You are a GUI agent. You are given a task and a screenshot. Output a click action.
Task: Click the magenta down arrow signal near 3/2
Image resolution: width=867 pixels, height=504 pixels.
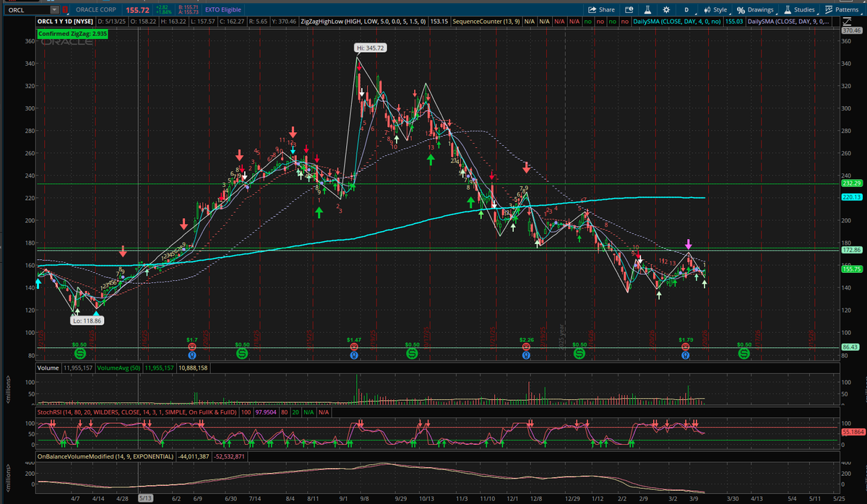pyautogui.click(x=689, y=244)
